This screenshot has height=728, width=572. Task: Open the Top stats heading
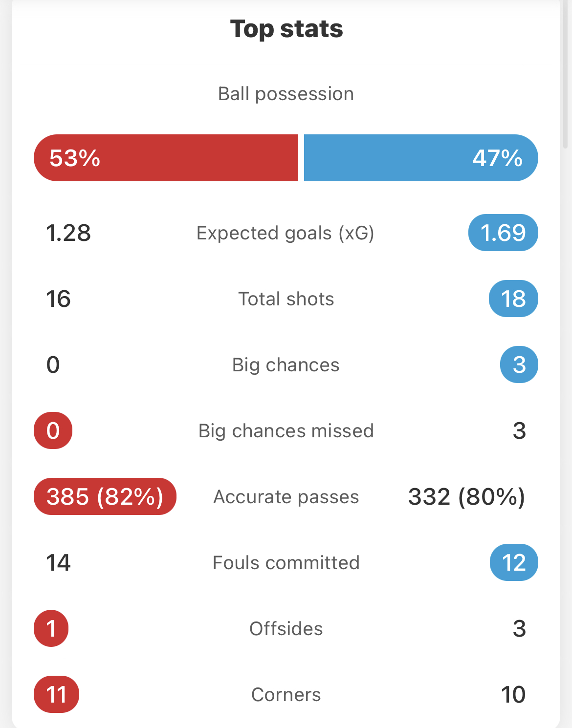[x=286, y=29]
